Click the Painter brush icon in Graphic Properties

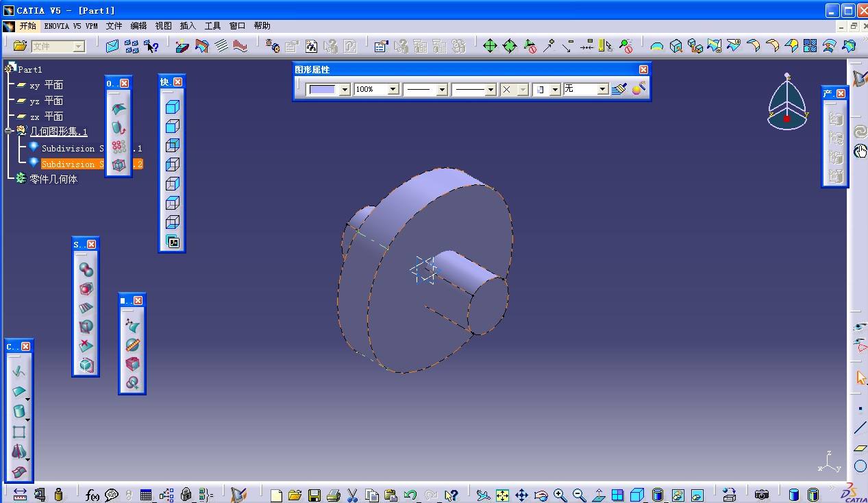[619, 89]
